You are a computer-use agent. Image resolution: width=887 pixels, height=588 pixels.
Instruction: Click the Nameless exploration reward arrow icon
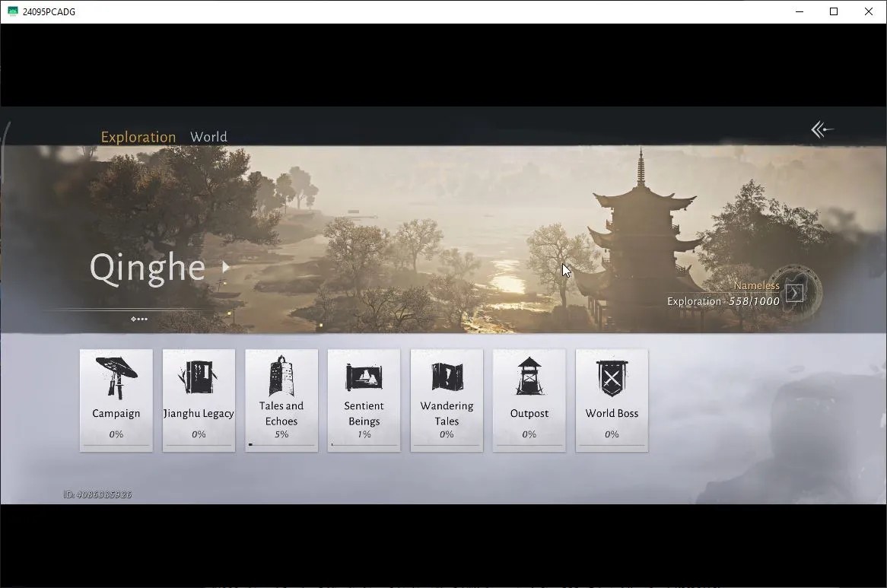pos(794,293)
